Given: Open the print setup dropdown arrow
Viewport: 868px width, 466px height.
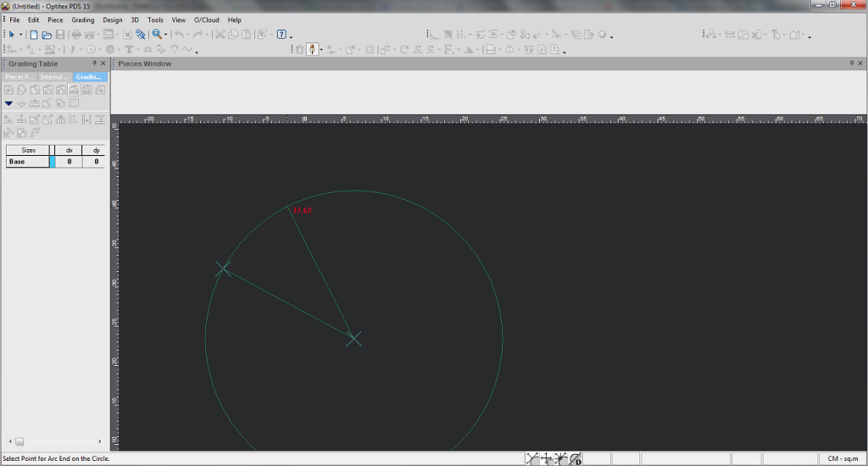Looking at the screenshot, I should 98,34.
